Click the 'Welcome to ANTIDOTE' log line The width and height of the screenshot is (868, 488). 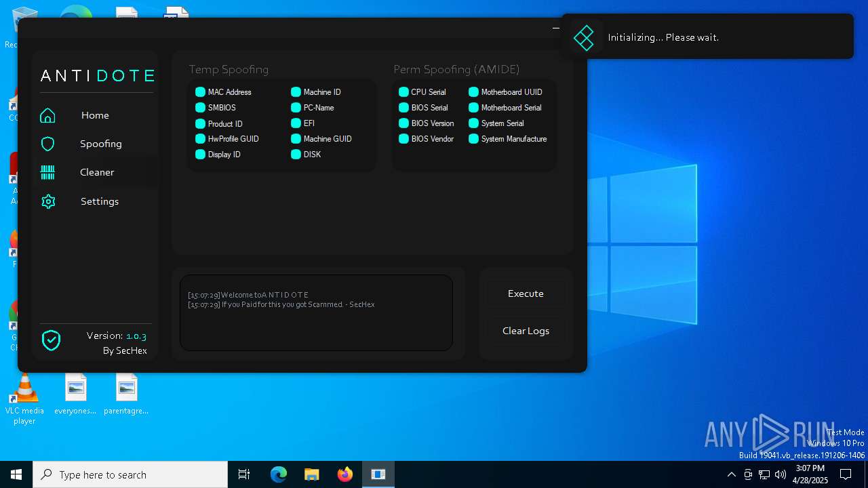pyautogui.click(x=248, y=295)
